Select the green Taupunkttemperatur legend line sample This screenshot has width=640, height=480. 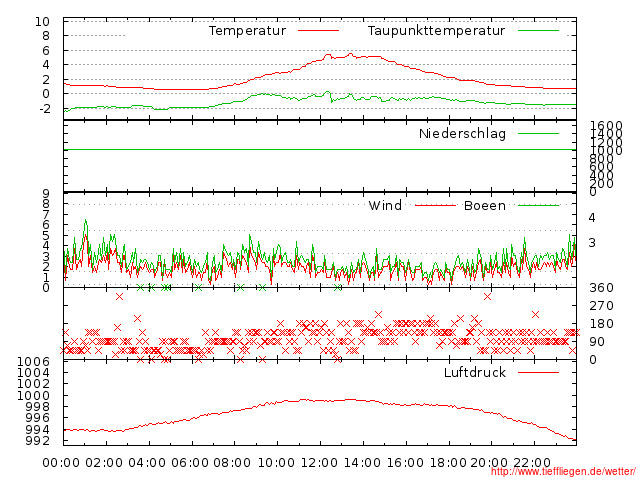tap(538, 31)
